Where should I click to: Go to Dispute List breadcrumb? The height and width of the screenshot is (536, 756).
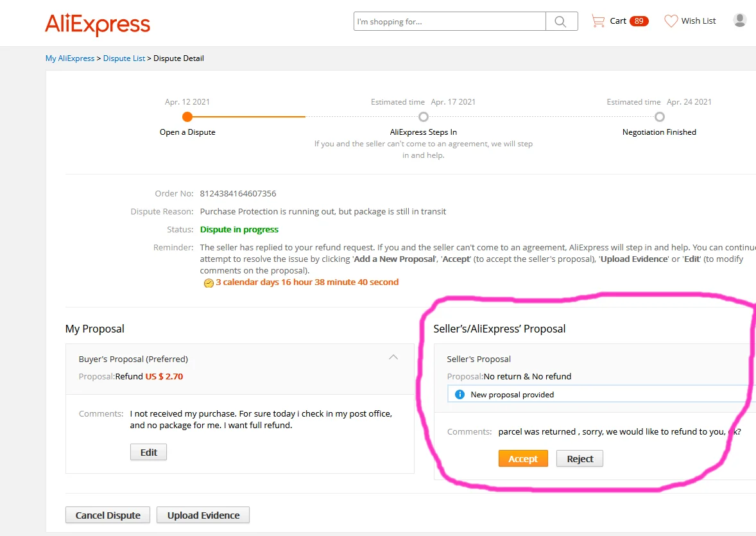[124, 58]
